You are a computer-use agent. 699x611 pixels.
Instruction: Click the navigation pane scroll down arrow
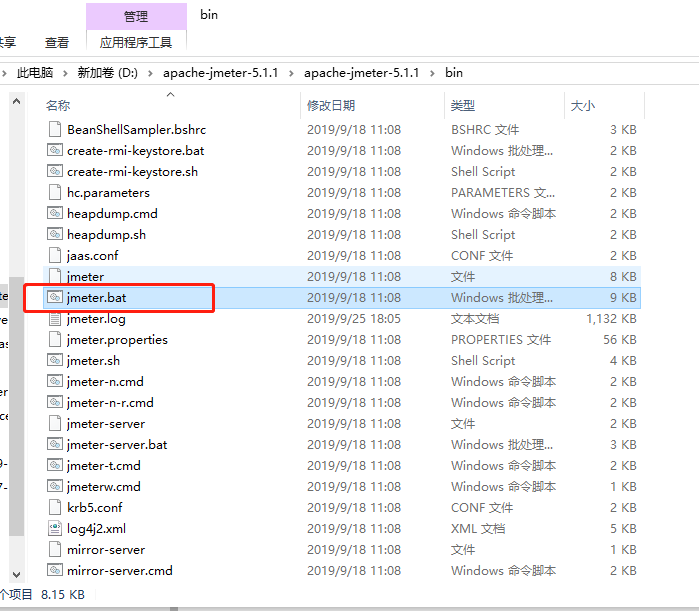16,575
